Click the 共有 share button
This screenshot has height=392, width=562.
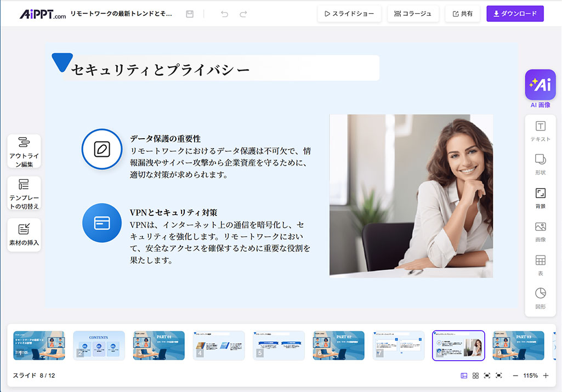pyautogui.click(x=463, y=14)
